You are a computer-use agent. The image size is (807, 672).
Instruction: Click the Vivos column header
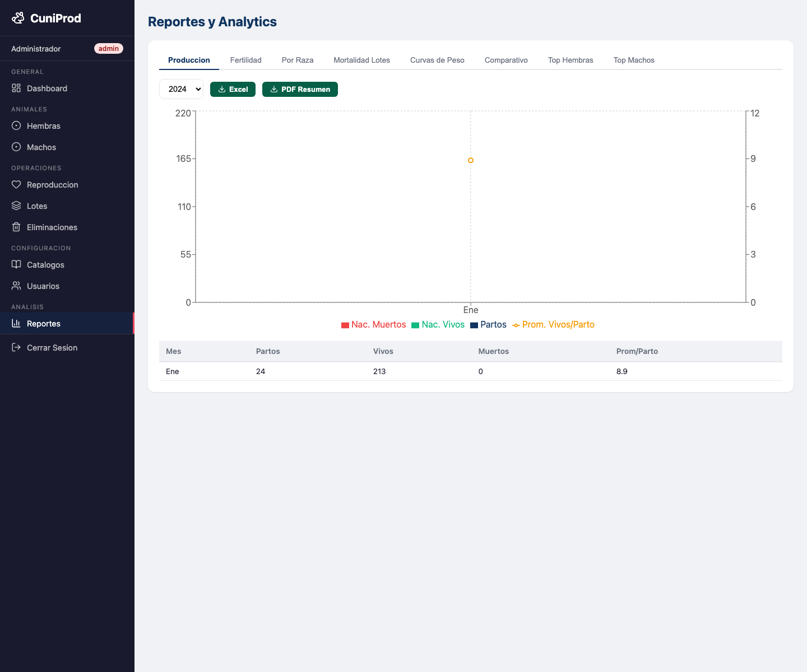pyautogui.click(x=383, y=351)
